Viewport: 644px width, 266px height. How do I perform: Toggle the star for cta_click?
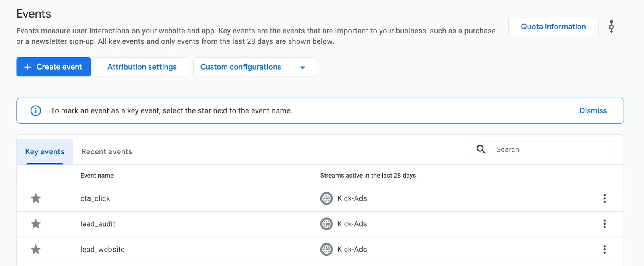click(x=36, y=198)
